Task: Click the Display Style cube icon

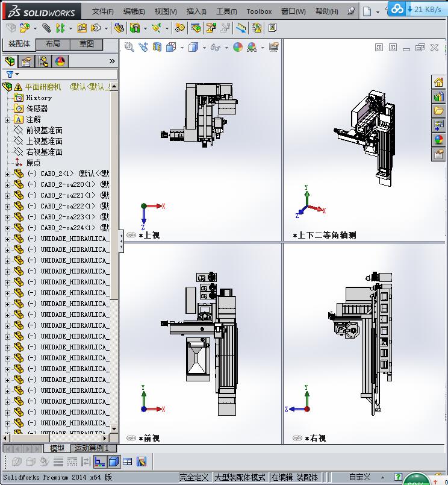Action: (193, 48)
